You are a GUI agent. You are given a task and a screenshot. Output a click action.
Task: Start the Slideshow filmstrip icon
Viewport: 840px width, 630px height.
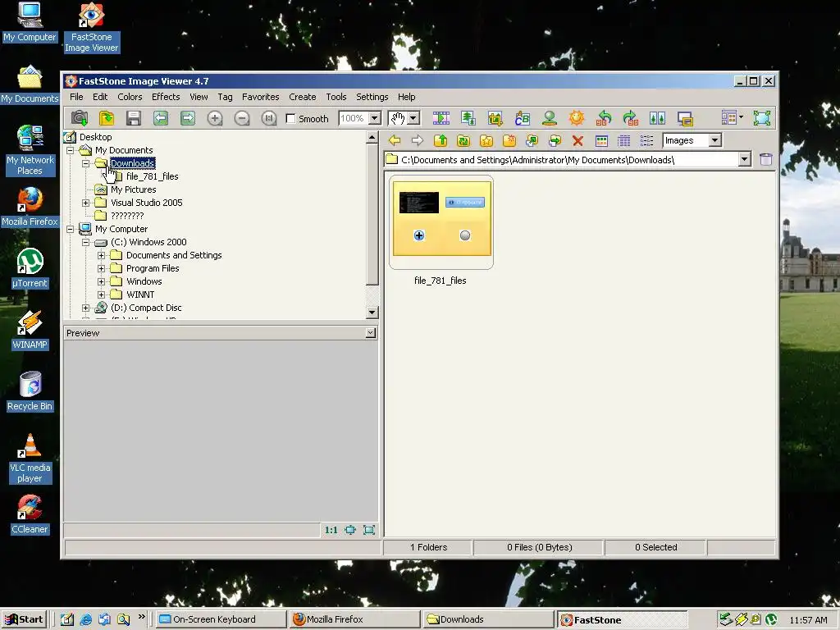(441, 118)
